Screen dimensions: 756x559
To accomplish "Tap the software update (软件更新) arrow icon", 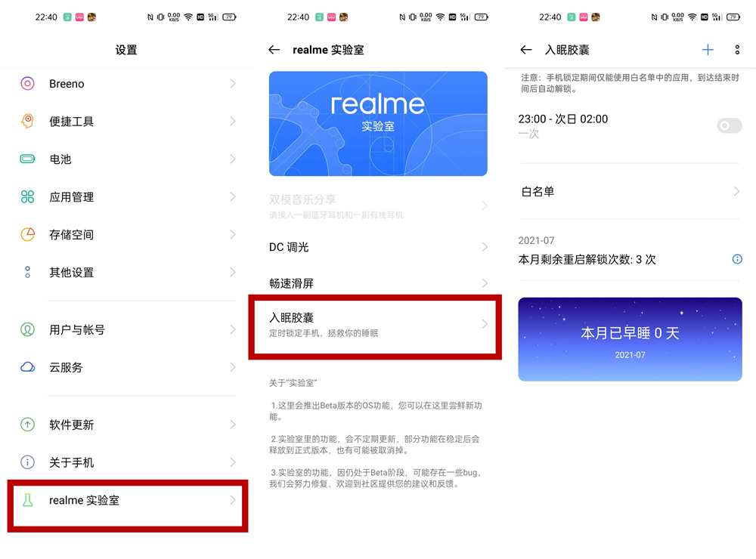I will [28, 425].
